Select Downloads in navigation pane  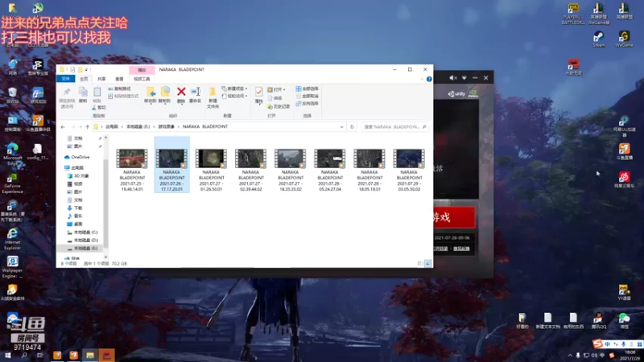75,208
